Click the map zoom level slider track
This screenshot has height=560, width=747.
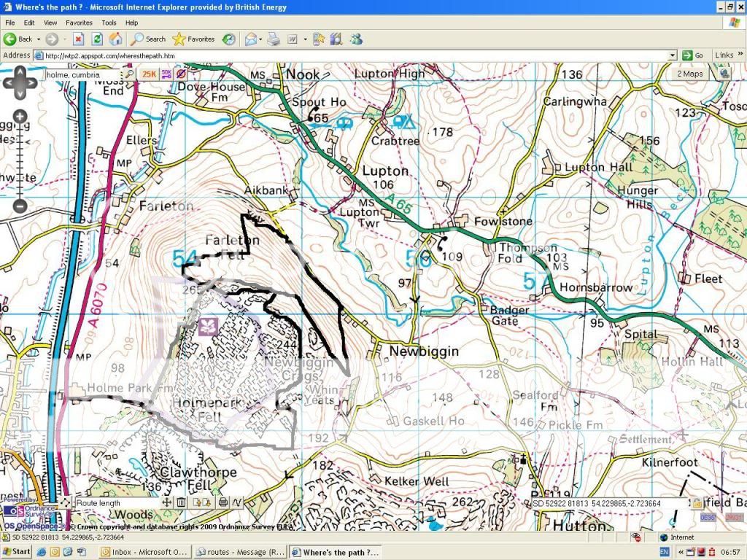[x=20, y=161]
